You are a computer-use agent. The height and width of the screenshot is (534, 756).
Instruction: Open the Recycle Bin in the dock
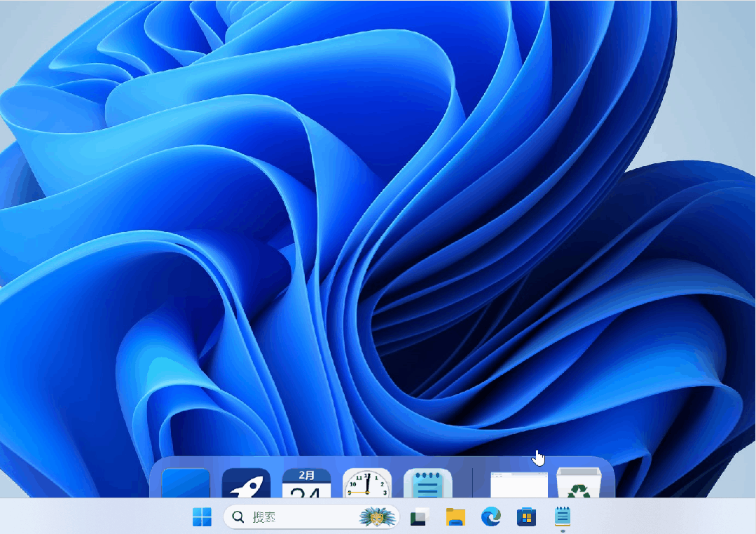(579, 483)
